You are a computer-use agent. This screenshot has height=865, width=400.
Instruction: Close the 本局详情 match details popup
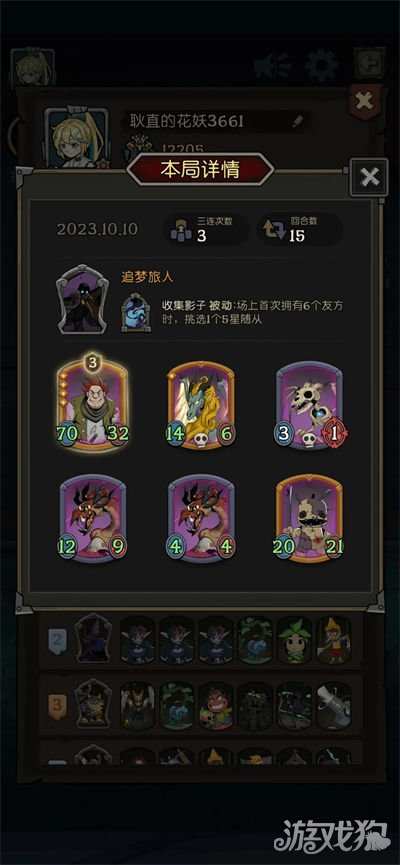pyautogui.click(x=369, y=178)
